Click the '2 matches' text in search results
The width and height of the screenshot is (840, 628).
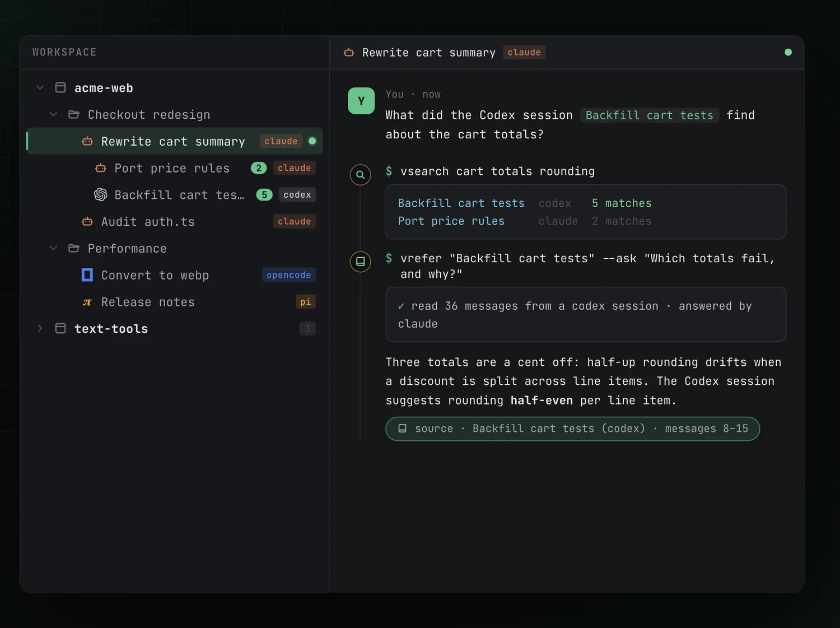click(622, 221)
